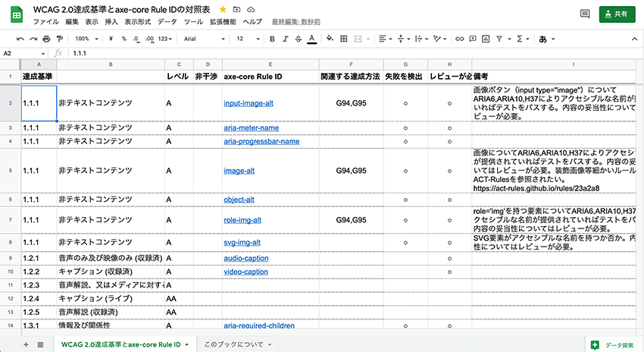Open the image-alt link
Image resolution: width=644 pixels, height=352 pixels.
239,171
